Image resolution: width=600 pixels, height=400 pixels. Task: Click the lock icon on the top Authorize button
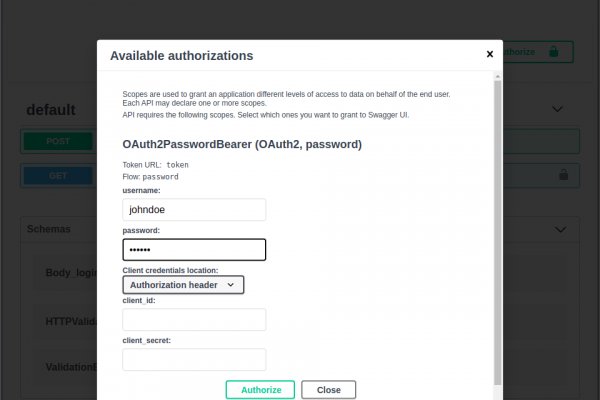[553, 52]
